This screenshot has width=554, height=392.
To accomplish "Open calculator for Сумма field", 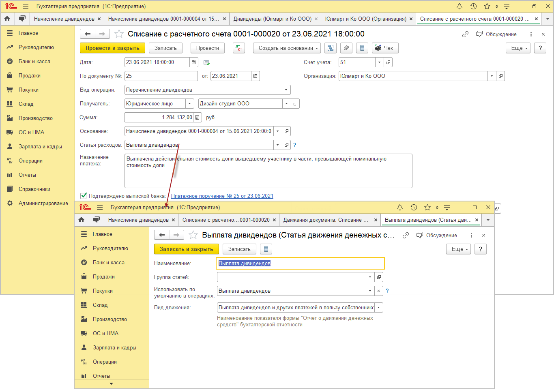I will tap(198, 117).
